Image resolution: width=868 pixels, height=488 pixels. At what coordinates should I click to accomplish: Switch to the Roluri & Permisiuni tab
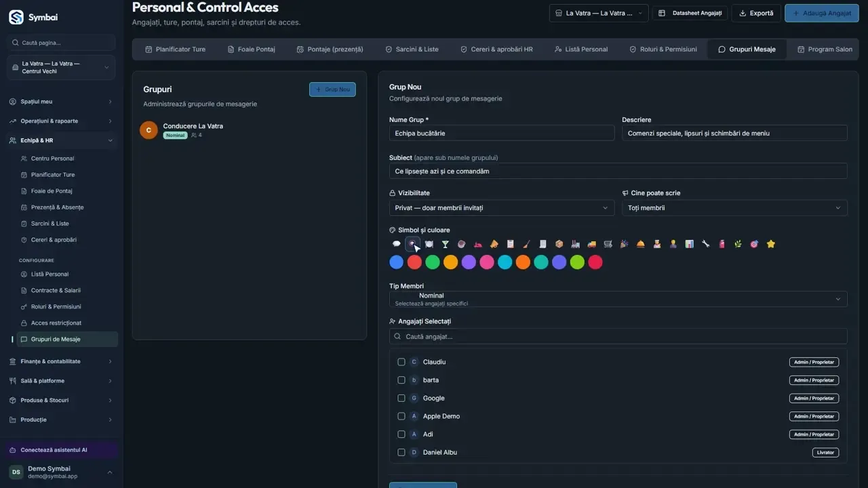(x=663, y=49)
